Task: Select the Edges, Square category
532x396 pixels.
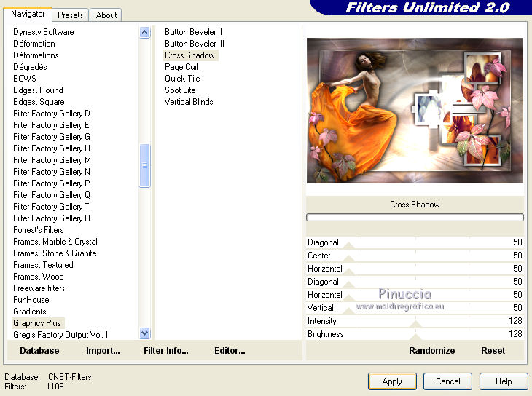Action: pos(39,102)
